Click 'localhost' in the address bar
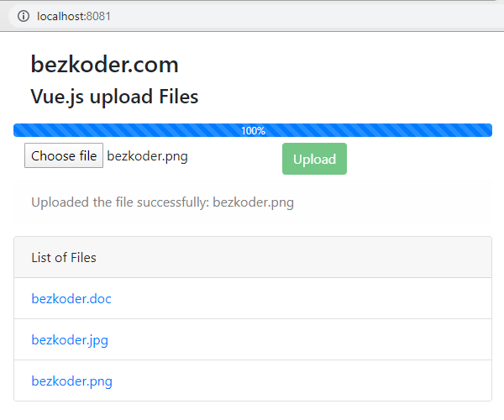 pyautogui.click(x=60, y=16)
